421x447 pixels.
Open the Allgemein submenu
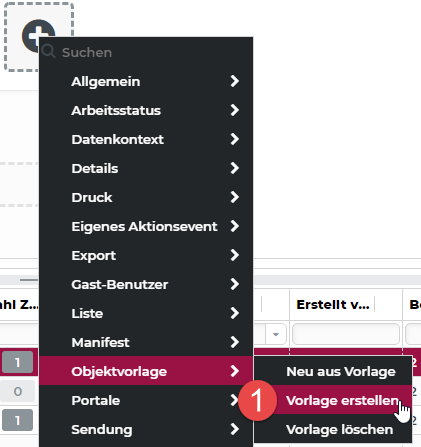tap(146, 81)
